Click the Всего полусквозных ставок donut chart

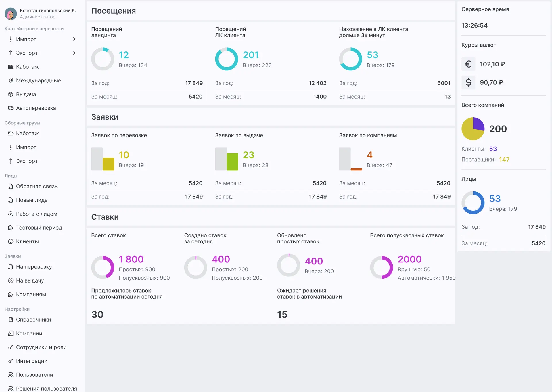382,267
